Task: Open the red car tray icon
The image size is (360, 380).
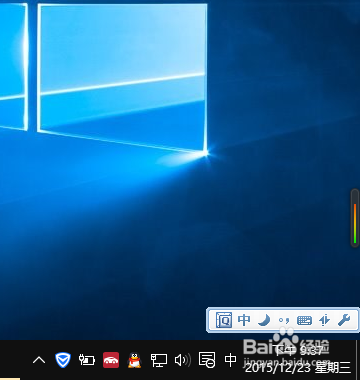Action: [111, 360]
